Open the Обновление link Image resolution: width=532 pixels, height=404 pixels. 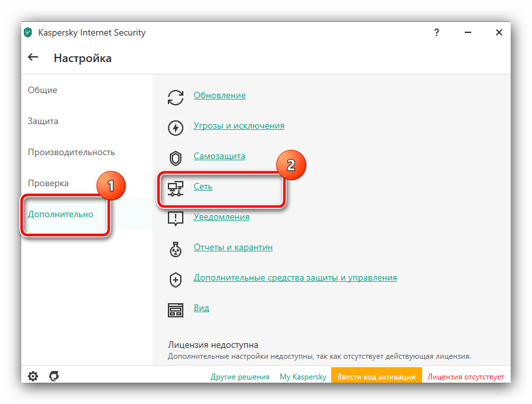(220, 95)
